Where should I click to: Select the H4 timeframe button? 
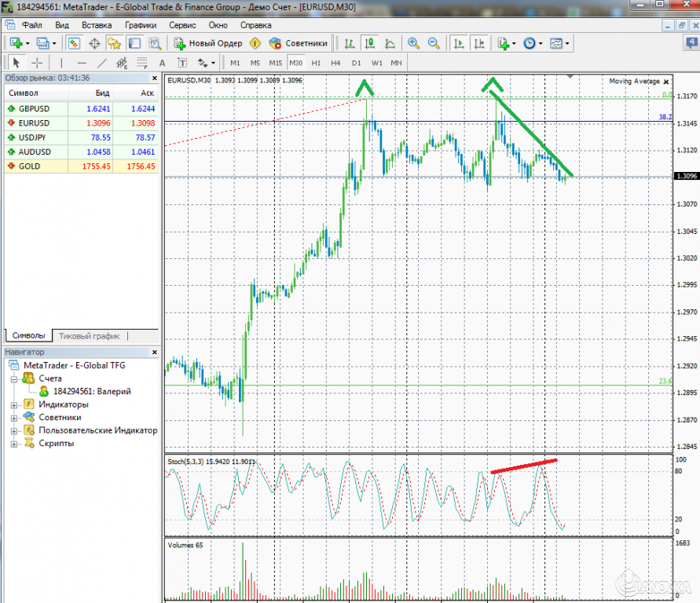[335, 63]
